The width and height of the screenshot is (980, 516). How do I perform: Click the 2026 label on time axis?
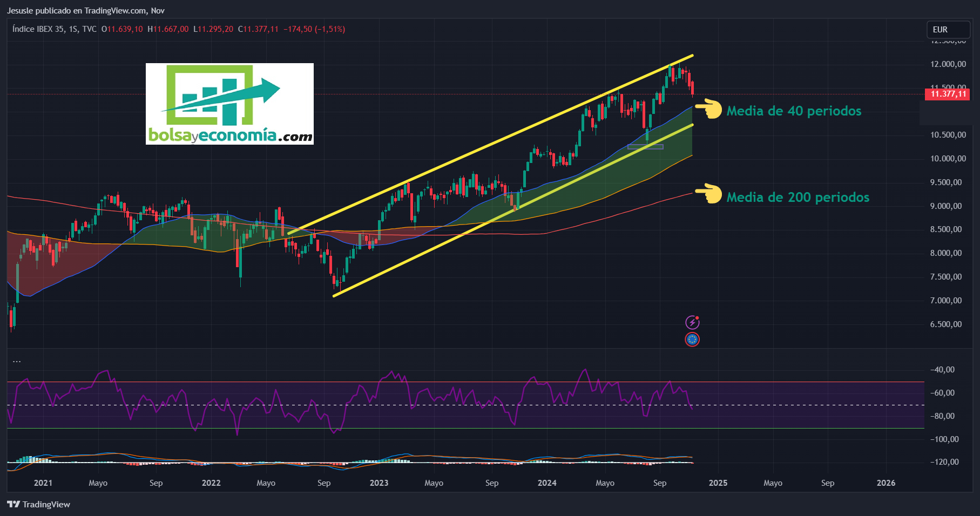[x=886, y=483]
